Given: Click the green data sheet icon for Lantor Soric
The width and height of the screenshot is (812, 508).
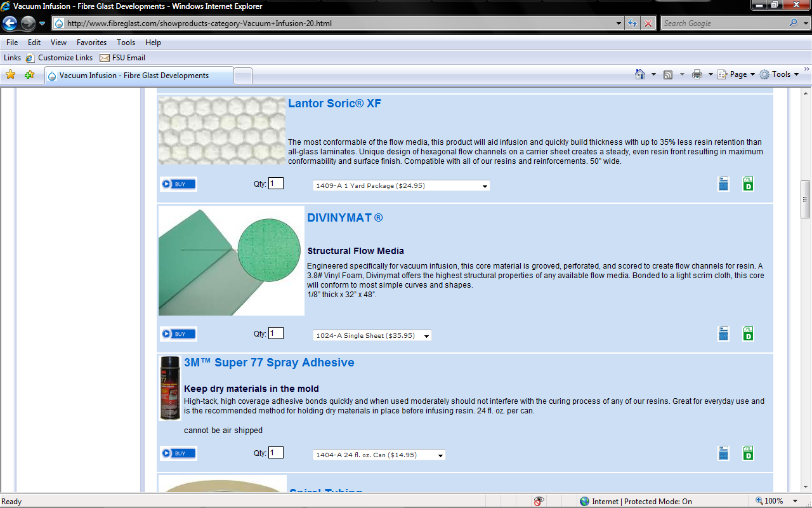Looking at the screenshot, I should pyautogui.click(x=748, y=184).
